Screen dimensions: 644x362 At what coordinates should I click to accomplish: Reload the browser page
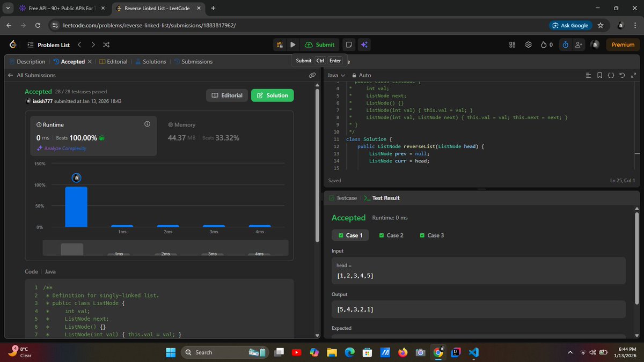[x=38, y=25]
